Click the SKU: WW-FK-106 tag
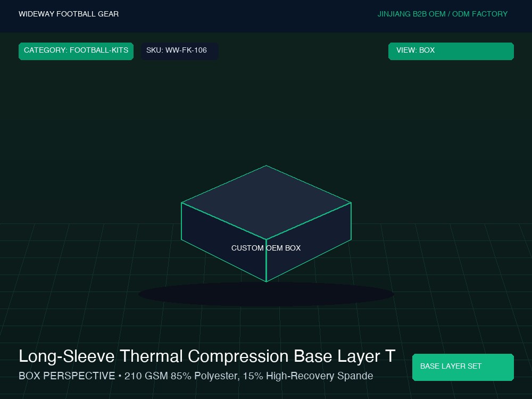This screenshot has height=399, width=532. click(x=179, y=51)
